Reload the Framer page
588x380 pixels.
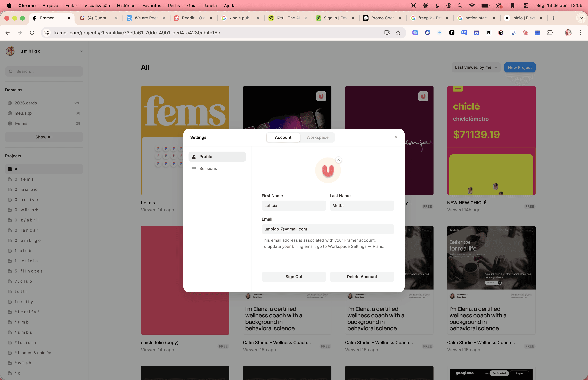point(32,32)
